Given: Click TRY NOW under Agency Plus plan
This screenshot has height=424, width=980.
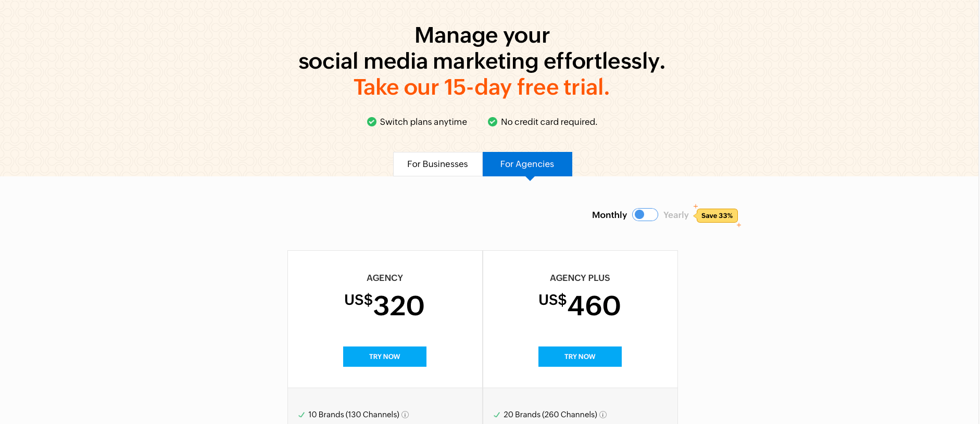Looking at the screenshot, I should [x=580, y=356].
